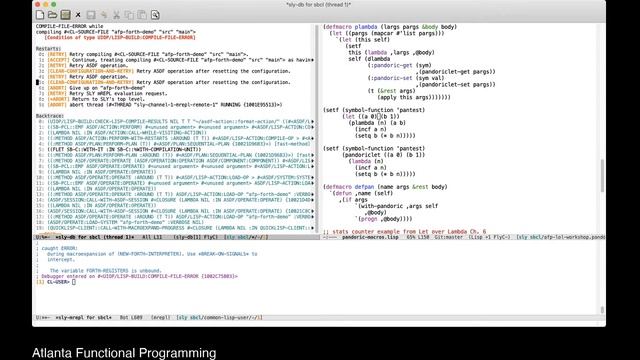Click "(:pandoric-set (sym val)" code line
Screen dimensions: 640x360
coord(406,78)
